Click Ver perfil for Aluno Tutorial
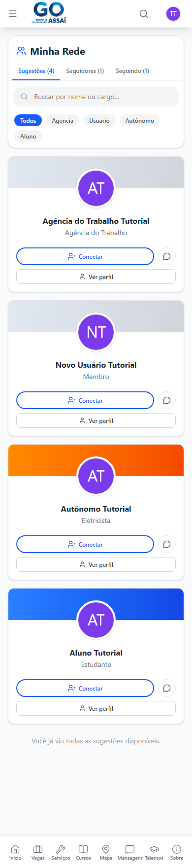192x868 pixels. tap(96, 708)
